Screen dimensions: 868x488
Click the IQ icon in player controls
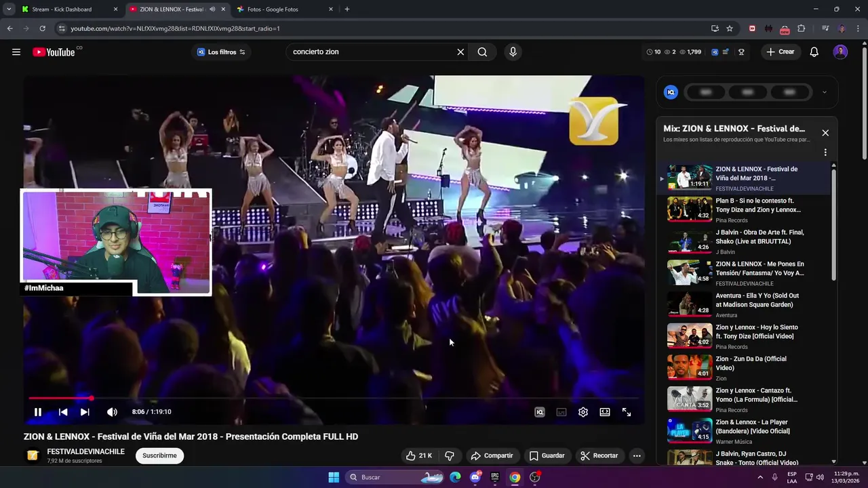[x=540, y=412]
